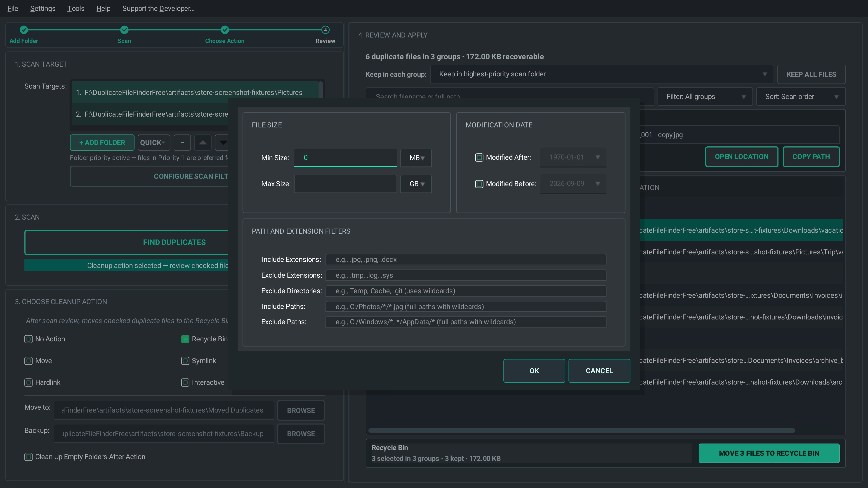The image size is (868, 488).
Task: Click the OPEN LOCATION button
Action: coord(742,157)
